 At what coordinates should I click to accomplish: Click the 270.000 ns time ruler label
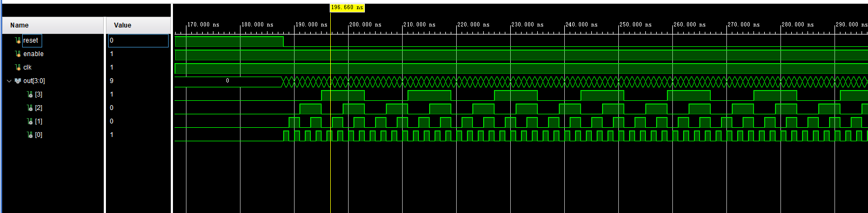tap(744, 25)
